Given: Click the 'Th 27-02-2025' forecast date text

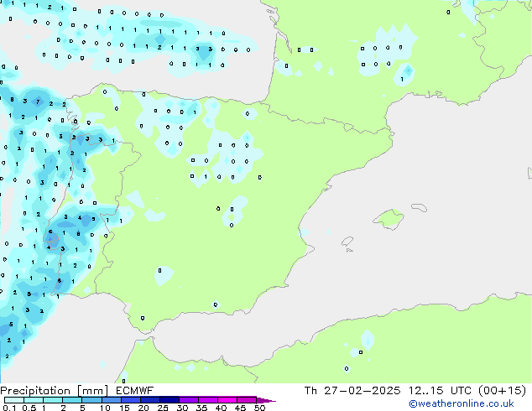Looking at the screenshot, I should pyautogui.click(x=352, y=391).
